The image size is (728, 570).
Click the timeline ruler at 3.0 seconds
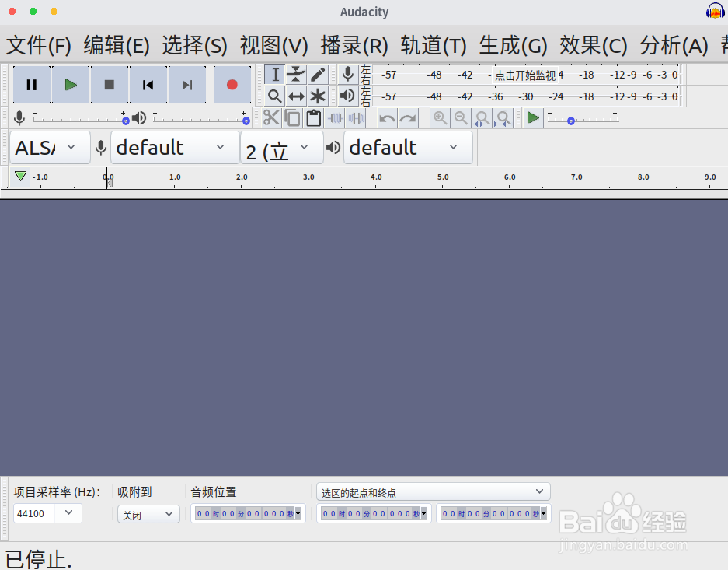308,177
